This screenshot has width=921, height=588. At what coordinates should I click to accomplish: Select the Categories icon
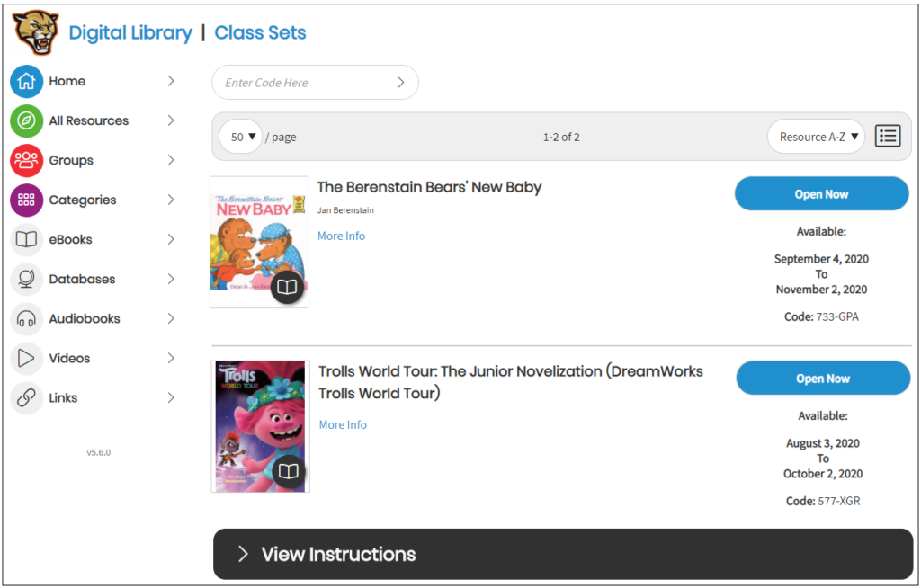click(26, 200)
